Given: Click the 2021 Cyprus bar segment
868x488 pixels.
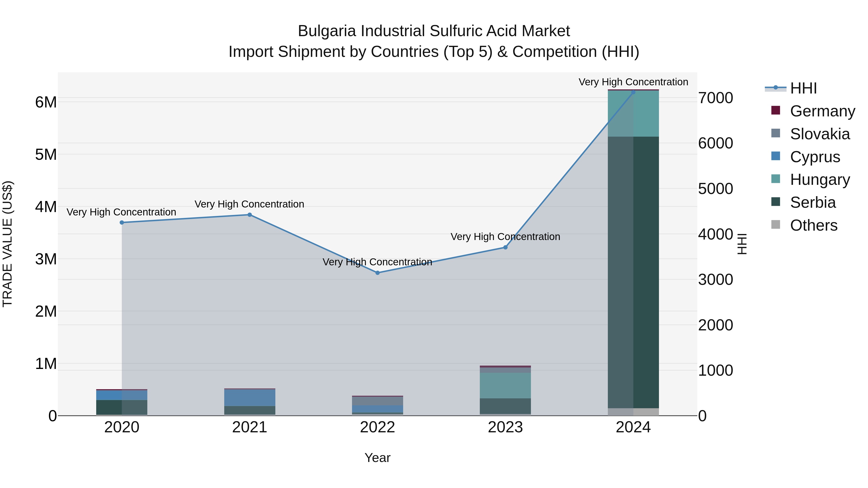Looking at the screenshot, I should tap(250, 398).
